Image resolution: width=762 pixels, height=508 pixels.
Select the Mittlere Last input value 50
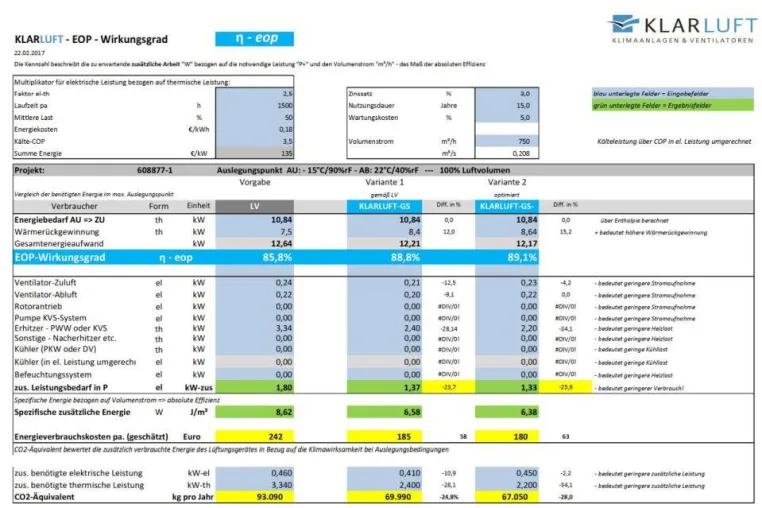(x=255, y=118)
